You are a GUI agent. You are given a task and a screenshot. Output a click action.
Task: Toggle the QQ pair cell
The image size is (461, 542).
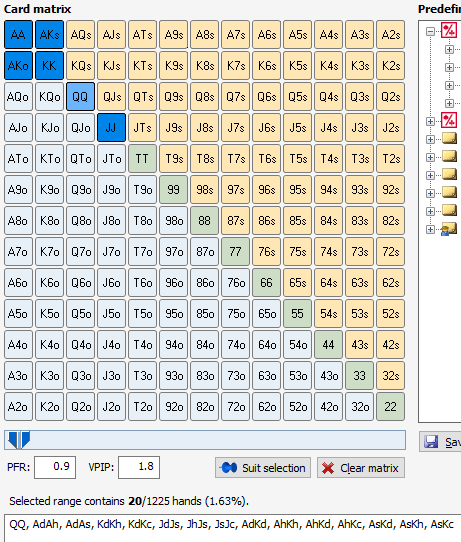coord(81,96)
